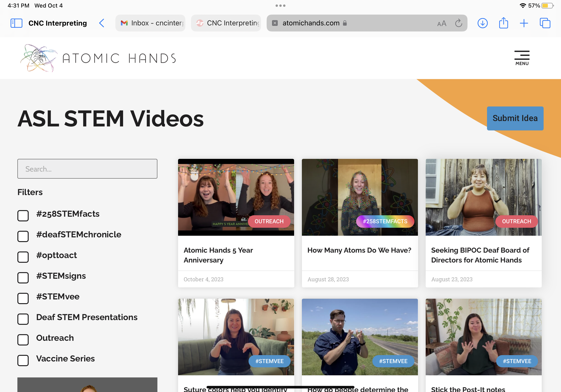Open the Safari downloads icon
Screen dimensions: 561x392
coord(482,23)
